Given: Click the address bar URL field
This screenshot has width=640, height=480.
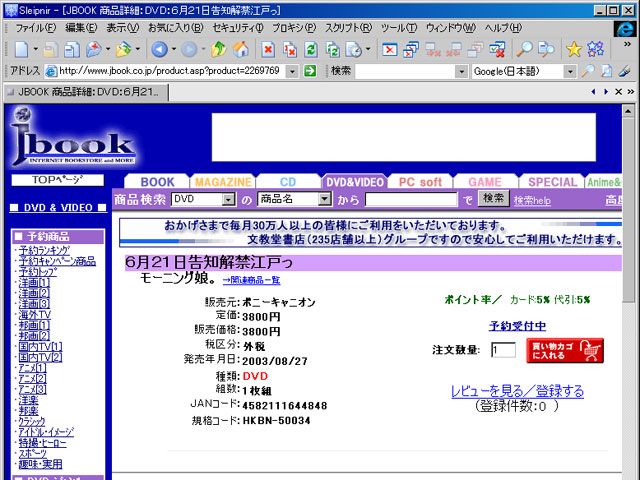Looking at the screenshot, I should (x=171, y=71).
